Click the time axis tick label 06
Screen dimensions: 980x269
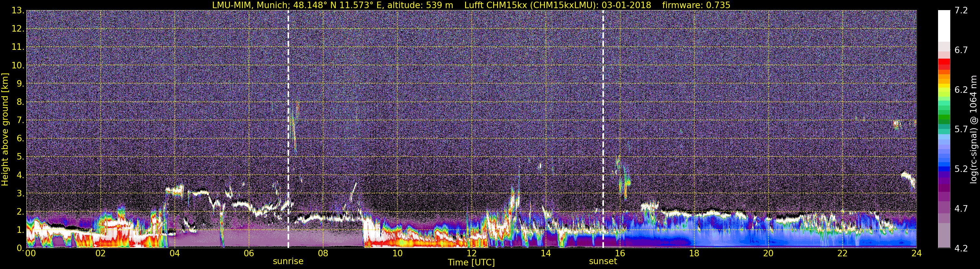pyautogui.click(x=248, y=253)
